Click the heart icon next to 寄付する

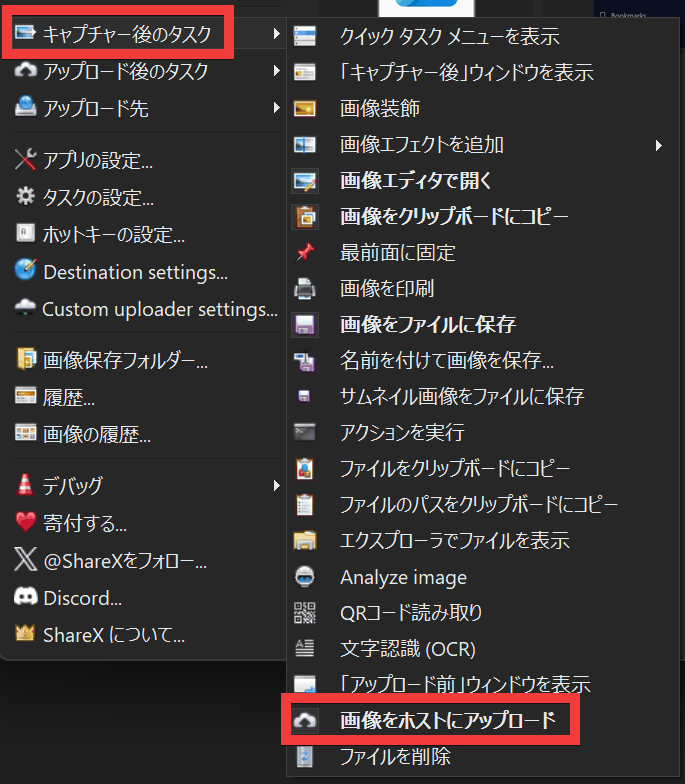tap(26, 523)
